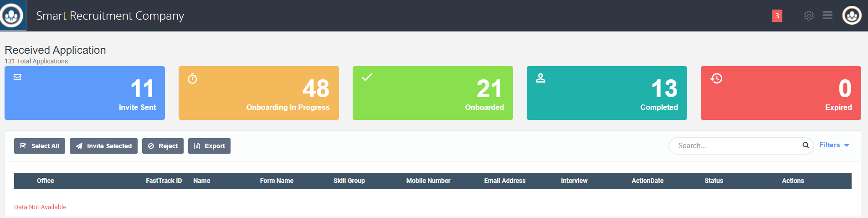
Task: Open the red notification badge
Action: pyautogui.click(x=777, y=16)
